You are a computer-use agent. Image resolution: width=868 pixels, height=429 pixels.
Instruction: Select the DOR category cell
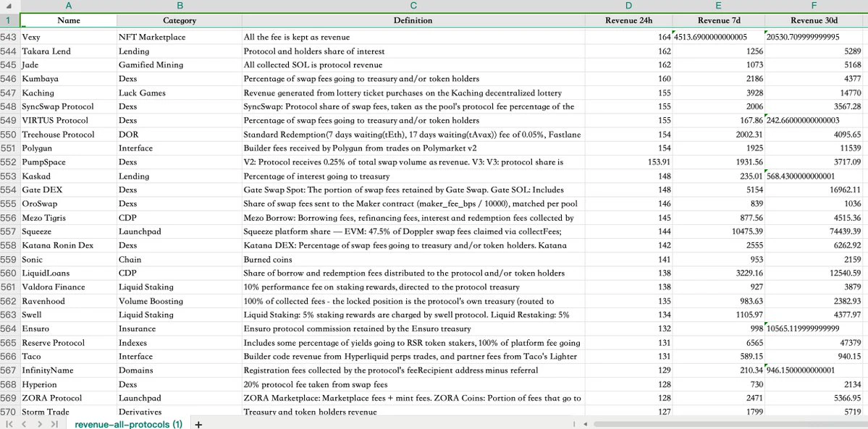click(x=180, y=135)
